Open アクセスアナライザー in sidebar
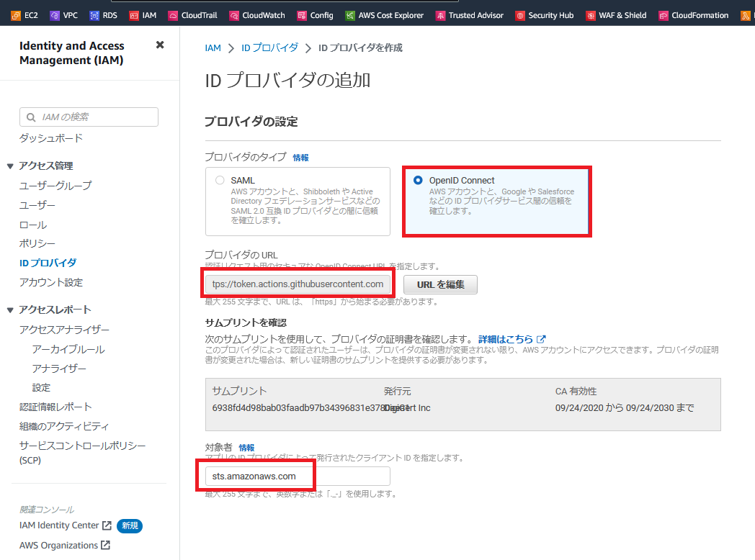755x560 pixels. tap(65, 330)
